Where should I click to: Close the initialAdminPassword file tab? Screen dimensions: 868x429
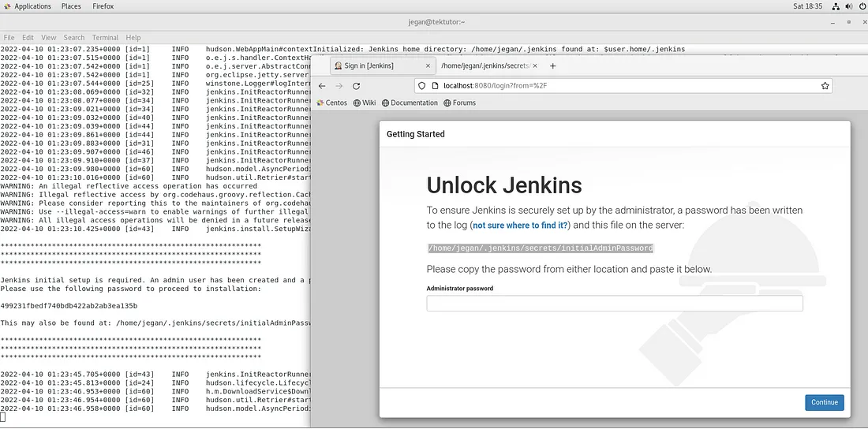pyautogui.click(x=535, y=66)
